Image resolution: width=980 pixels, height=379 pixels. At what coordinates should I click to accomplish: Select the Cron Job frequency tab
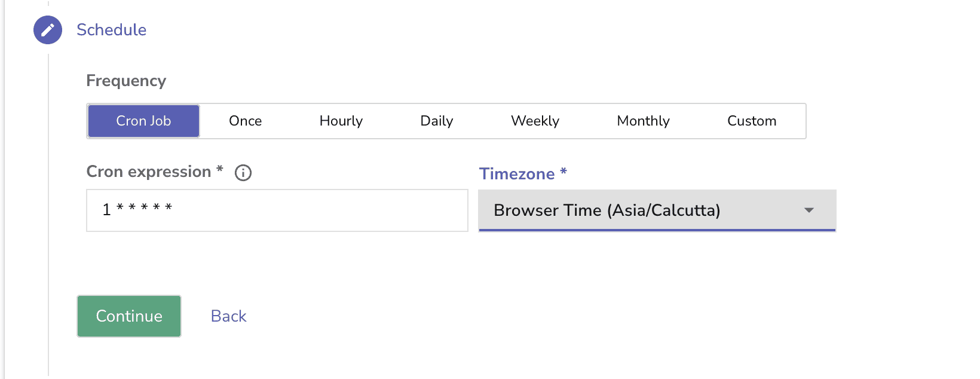(143, 121)
